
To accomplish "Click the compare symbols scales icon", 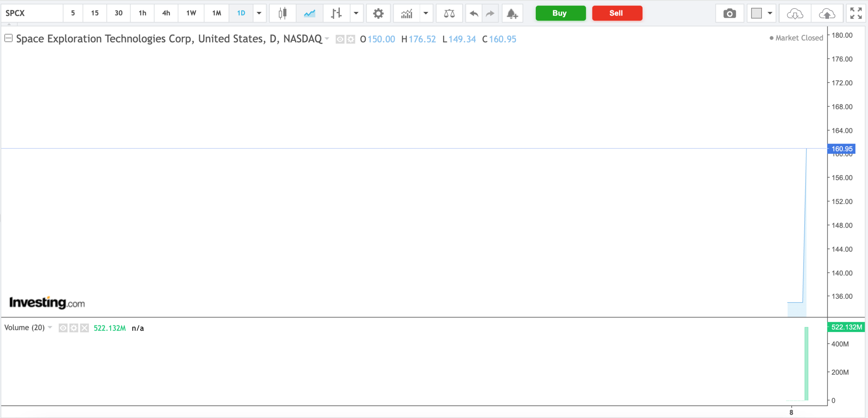I will (x=449, y=13).
